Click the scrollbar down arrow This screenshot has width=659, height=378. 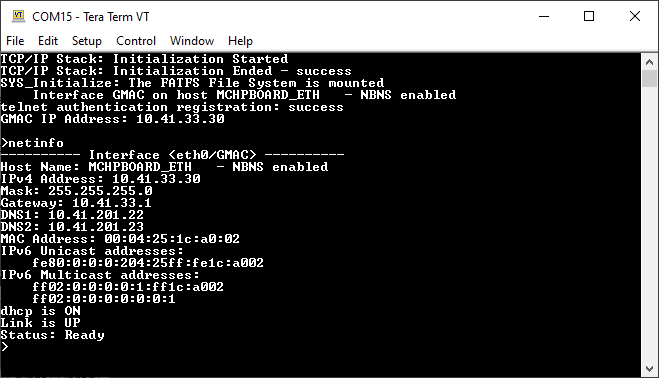click(x=649, y=369)
